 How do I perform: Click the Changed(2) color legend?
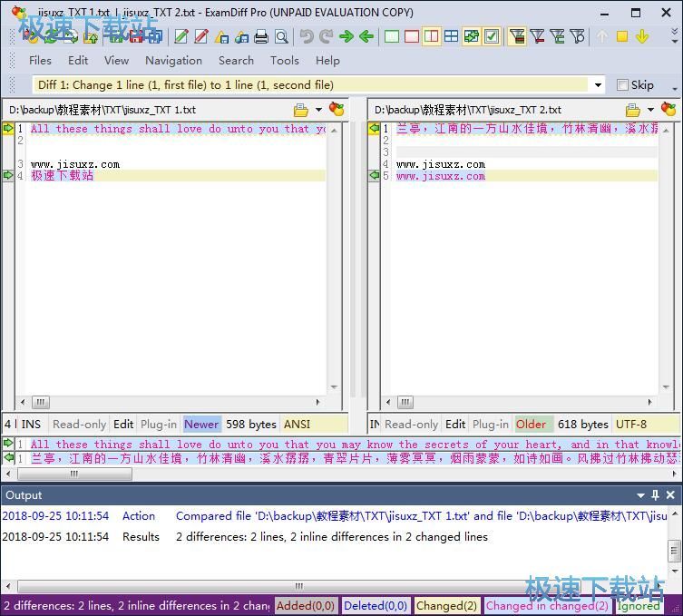(446, 605)
